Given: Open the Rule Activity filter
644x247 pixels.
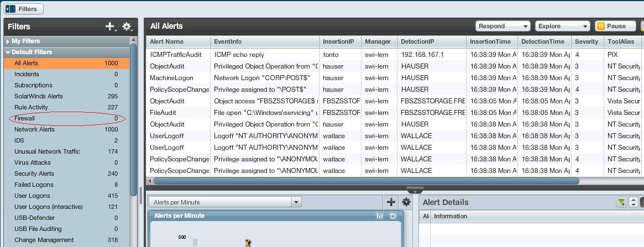Looking at the screenshot, I should point(66,108).
